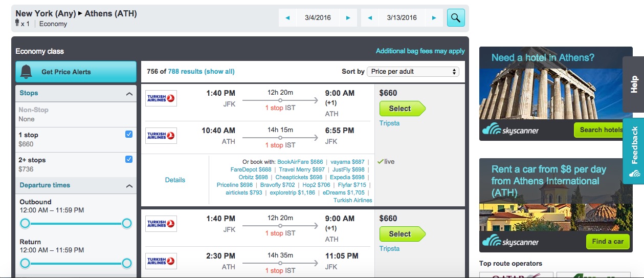Uncheck the 1 stop checkbox

click(x=129, y=134)
